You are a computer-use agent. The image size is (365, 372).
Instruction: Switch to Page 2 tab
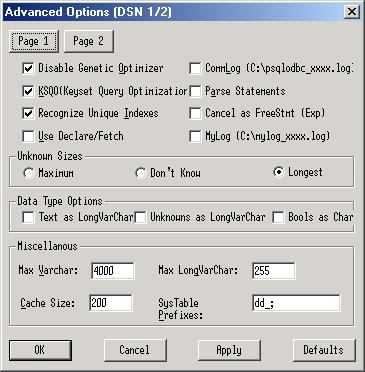[x=89, y=41]
